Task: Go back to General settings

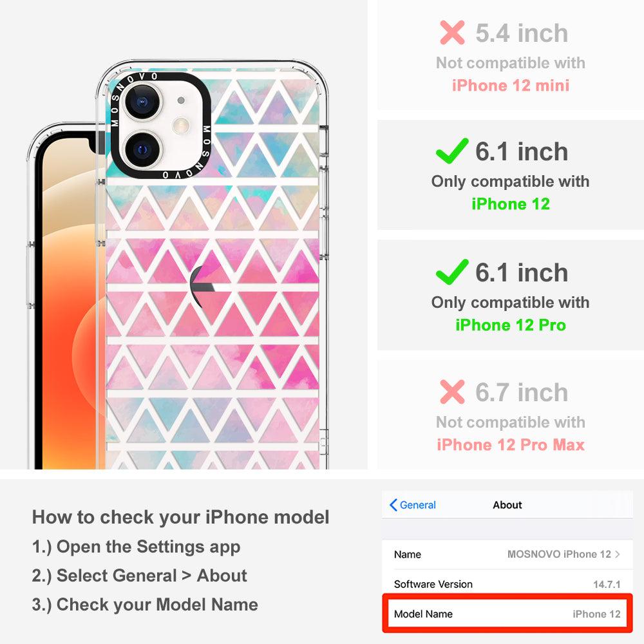Action: point(413,505)
